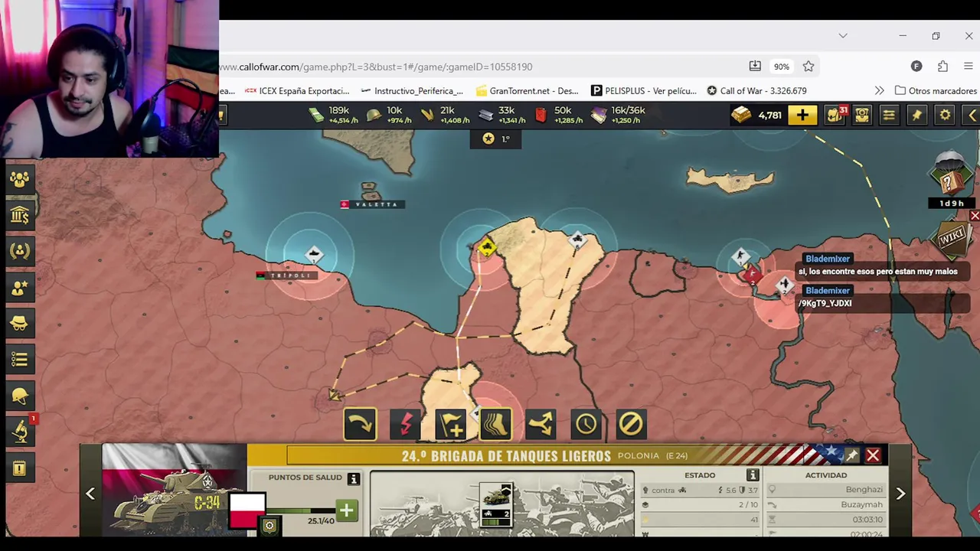Select the delay clock command button

[586, 424]
